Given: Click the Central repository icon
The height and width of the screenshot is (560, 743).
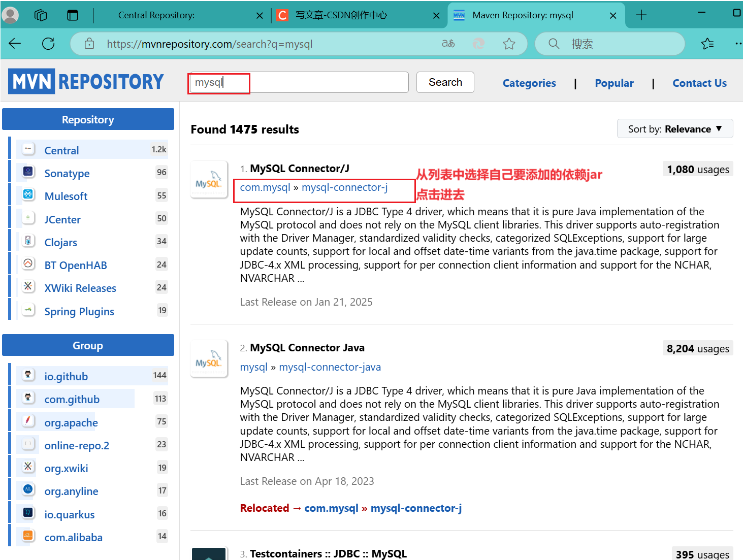Looking at the screenshot, I should click(x=28, y=149).
